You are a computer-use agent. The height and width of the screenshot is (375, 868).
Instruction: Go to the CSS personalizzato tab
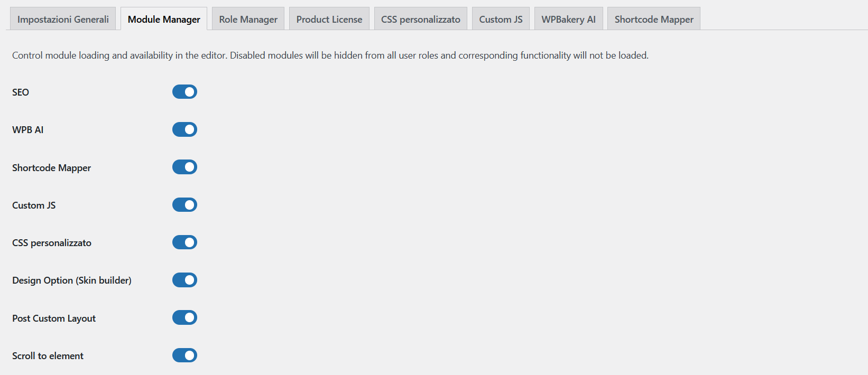tap(421, 19)
